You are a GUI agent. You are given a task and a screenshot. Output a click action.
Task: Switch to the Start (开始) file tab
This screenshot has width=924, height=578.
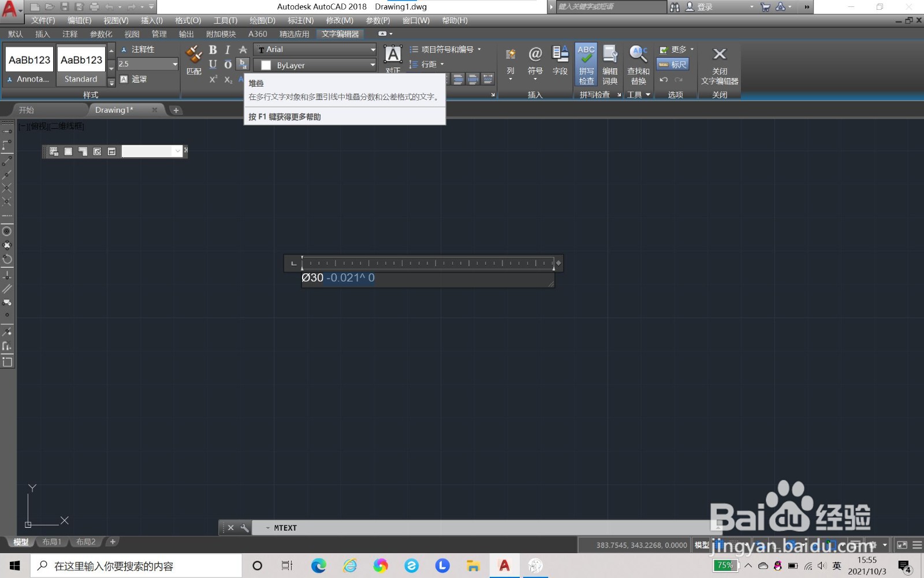27,110
